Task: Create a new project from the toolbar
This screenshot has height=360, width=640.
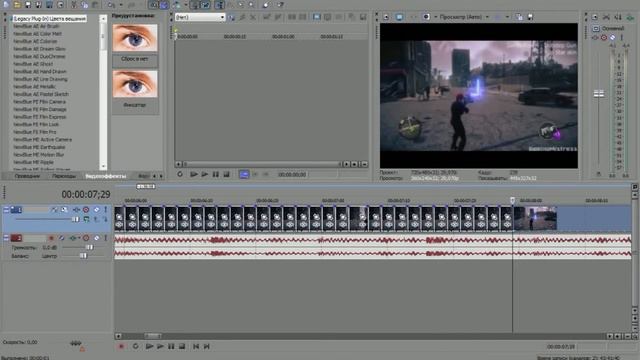Action: click(x=6, y=4)
